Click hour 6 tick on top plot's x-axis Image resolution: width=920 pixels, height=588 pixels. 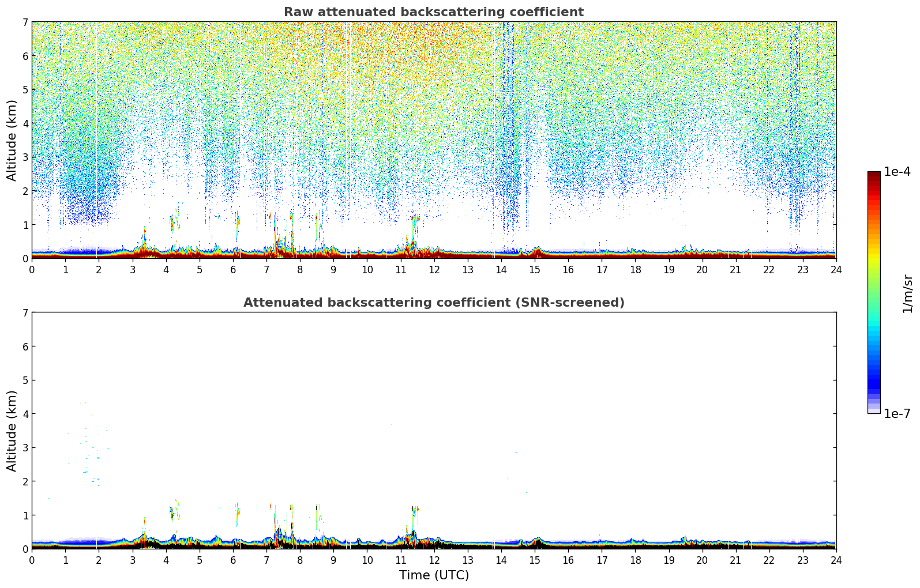pos(233,269)
